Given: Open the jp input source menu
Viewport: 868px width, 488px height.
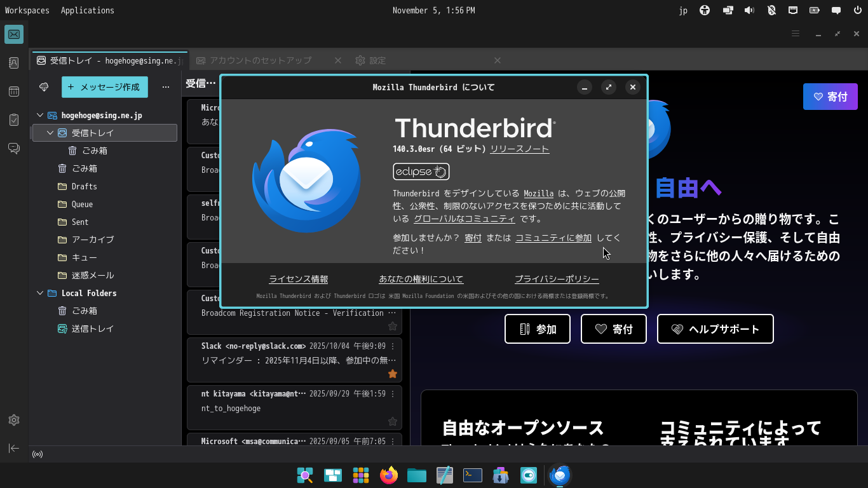Looking at the screenshot, I should [x=683, y=10].
